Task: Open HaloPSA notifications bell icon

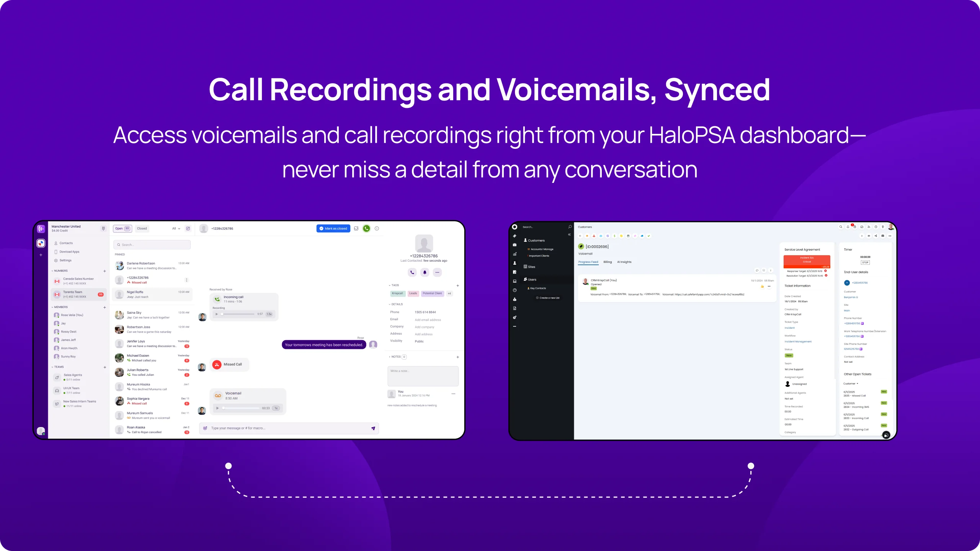Action: 848,227
